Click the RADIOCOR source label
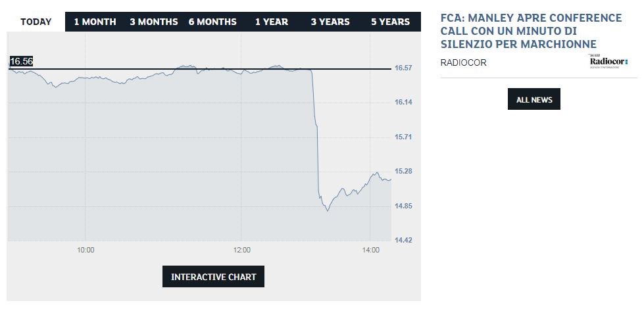This screenshot has height=309, width=644. click(464, 62)
